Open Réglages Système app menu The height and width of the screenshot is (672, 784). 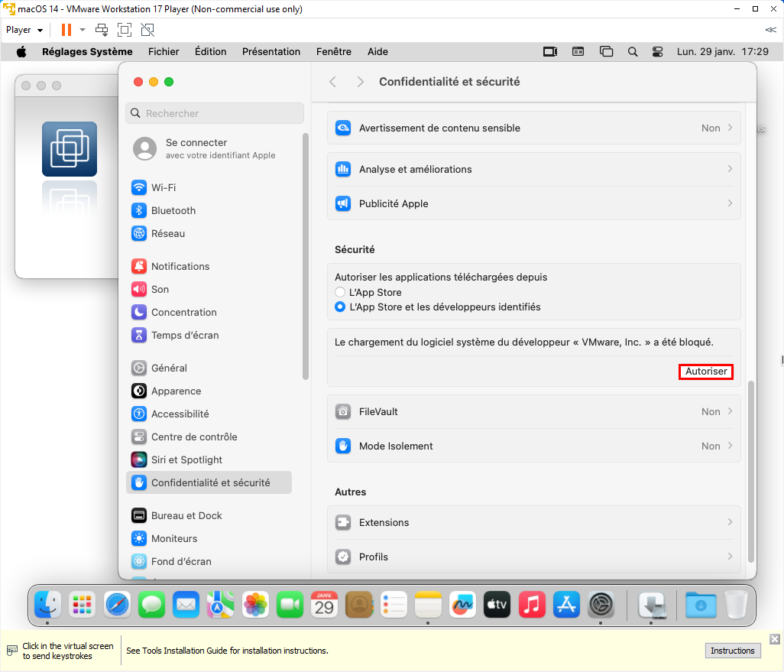(x=87, y=51)
